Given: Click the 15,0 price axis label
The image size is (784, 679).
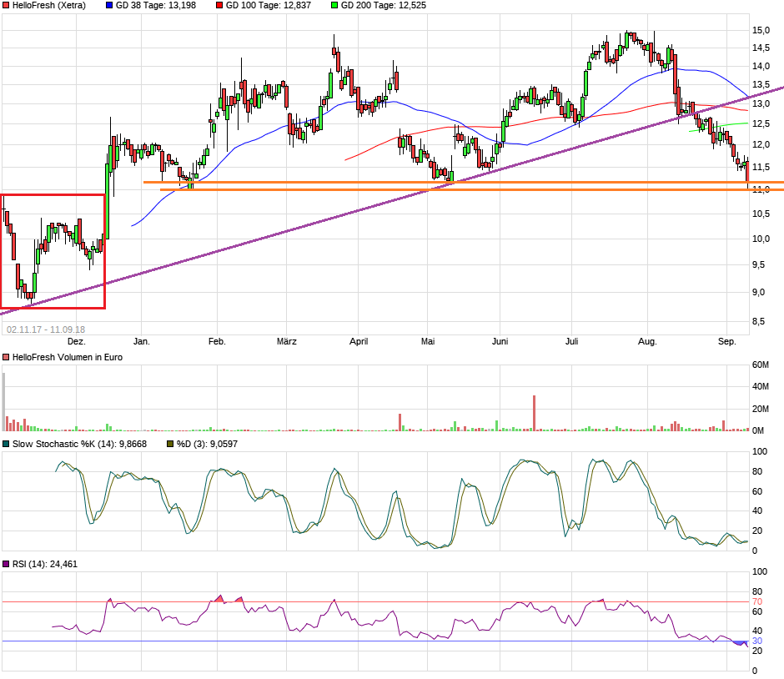Looking at the screenshot, I should (761, 30).
